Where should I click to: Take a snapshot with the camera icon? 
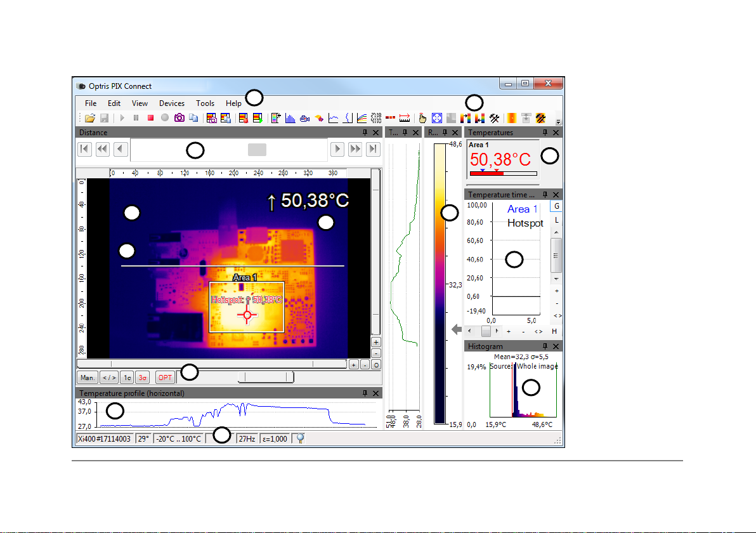point(179,117)
